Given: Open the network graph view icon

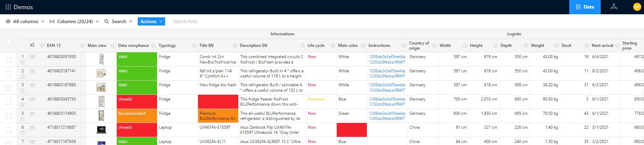Looking at the screenshot, I should 614,7.
